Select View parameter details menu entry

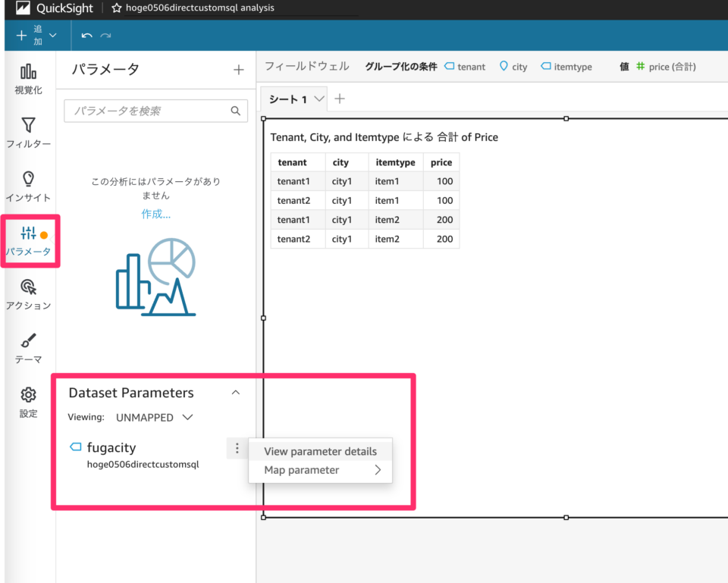pyautogui.click(x=319, y=451)
